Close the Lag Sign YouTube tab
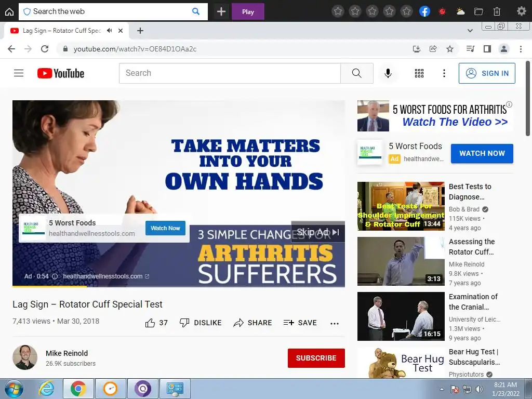The image size is (532, 399). click(121, 31)
